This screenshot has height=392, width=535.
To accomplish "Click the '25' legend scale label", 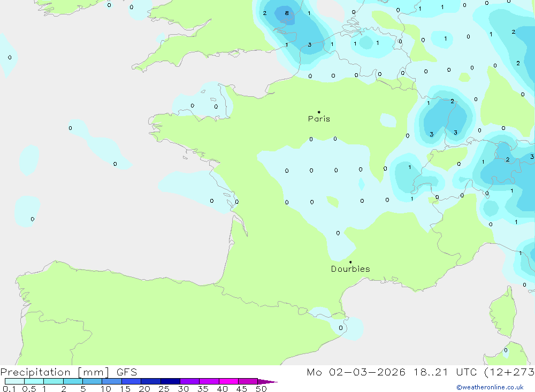I will (x=164, y=389).
